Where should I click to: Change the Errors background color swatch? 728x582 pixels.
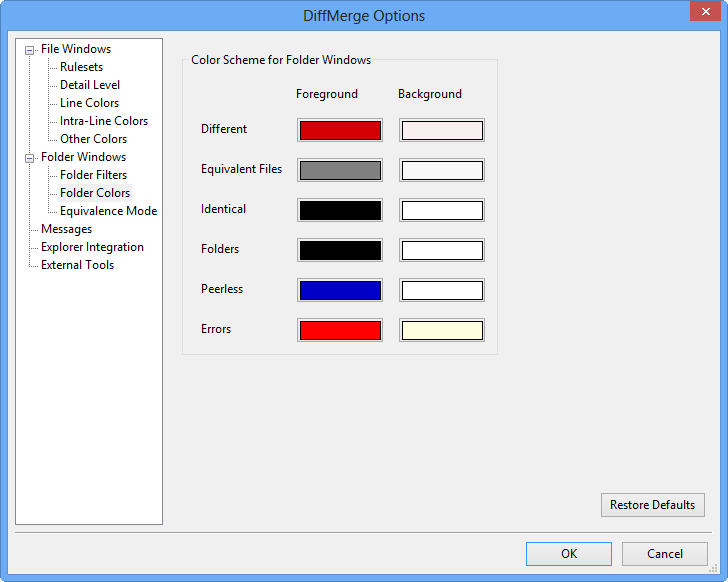point(442,330)
